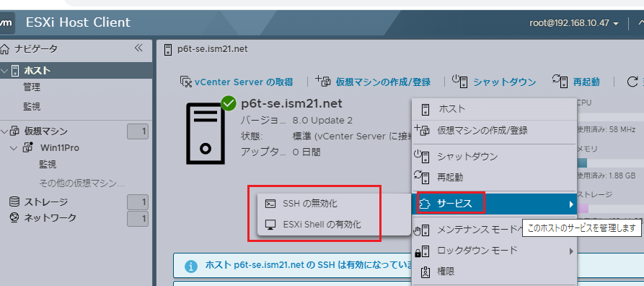
Task: Click the Network count badge
Action: pos(138,219)
